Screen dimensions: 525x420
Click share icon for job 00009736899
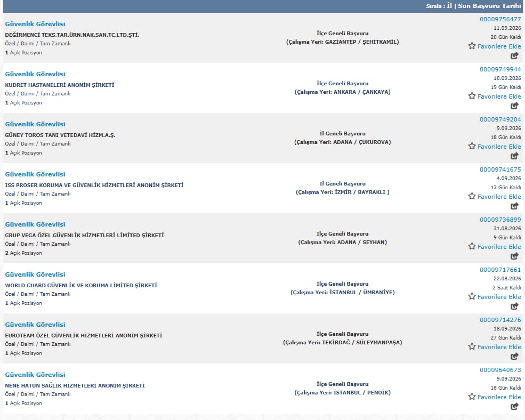pyautogui.click(x=514, y=256)
